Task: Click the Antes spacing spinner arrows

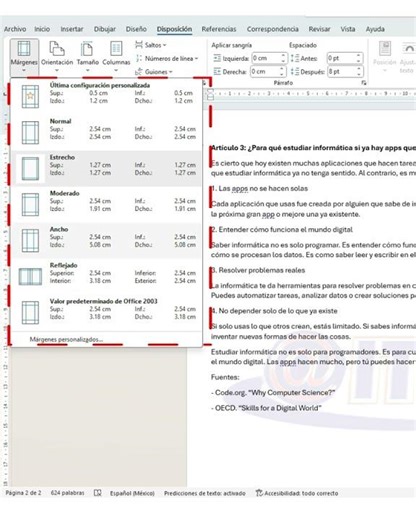Action: tap(359, 58)
